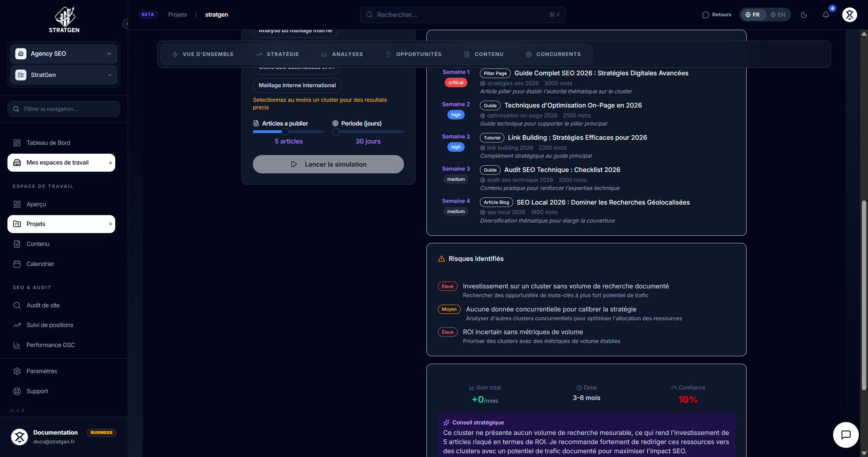Open Support in the sidebar
This screenshot has width=868, height=457.
pyautogui.click(x=37, y=391)
